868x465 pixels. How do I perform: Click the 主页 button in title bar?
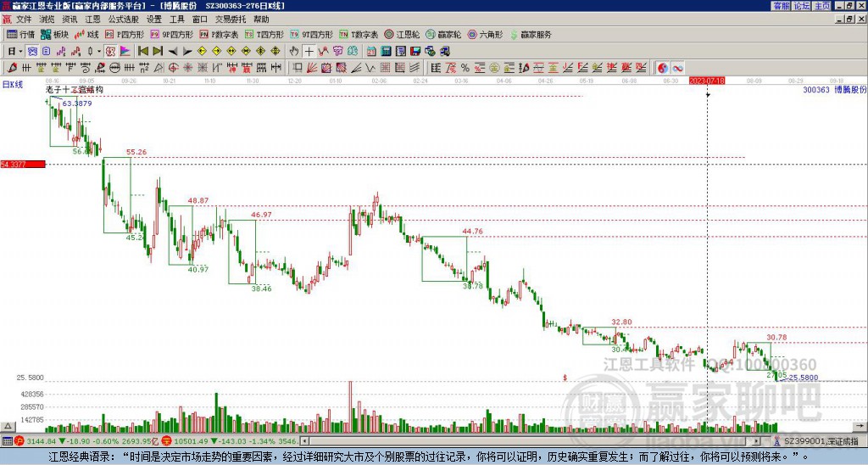[x=822, y=6]
